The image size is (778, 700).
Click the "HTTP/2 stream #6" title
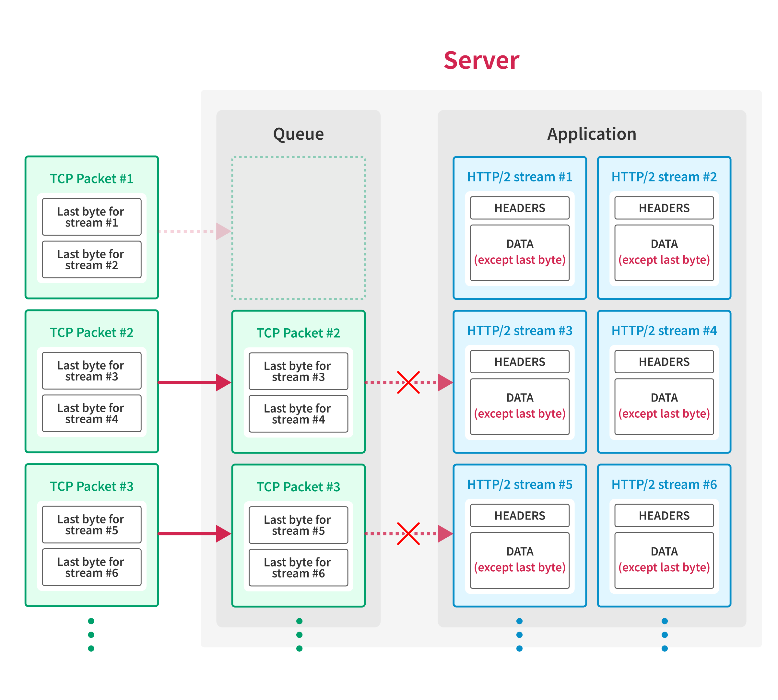coord(664,484)
